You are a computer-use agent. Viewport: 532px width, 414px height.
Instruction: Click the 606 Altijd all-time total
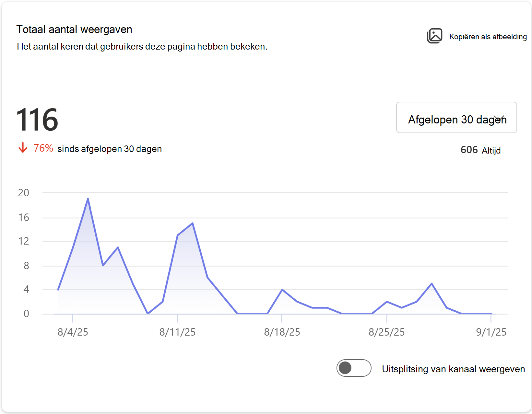point(480,150)
